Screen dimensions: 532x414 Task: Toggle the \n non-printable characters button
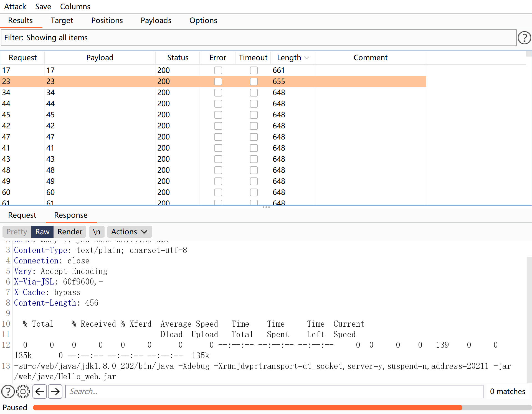97,232
